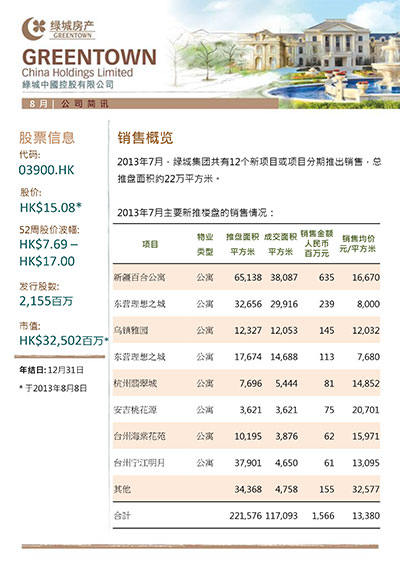Select cell value "29,916"

click(x=284, y=304)
